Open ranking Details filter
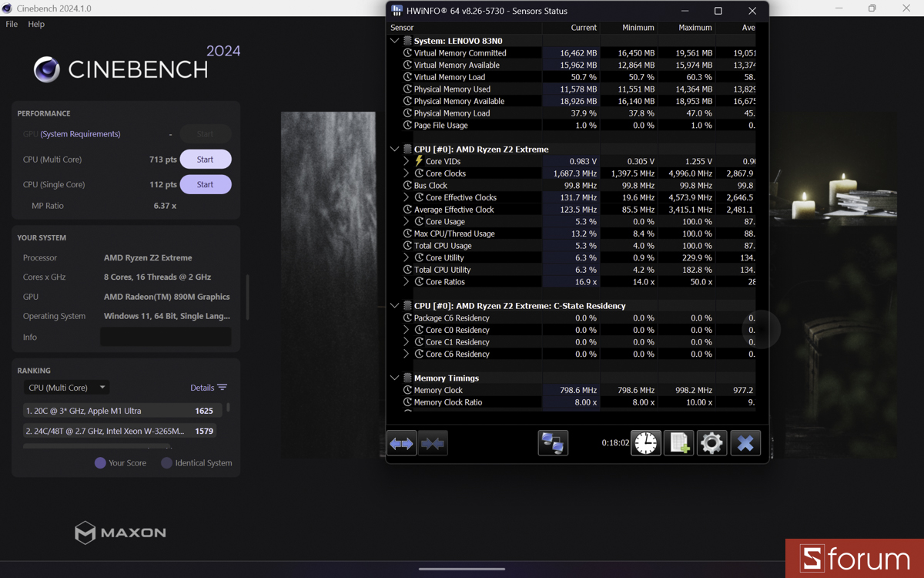 click(209, 387)
